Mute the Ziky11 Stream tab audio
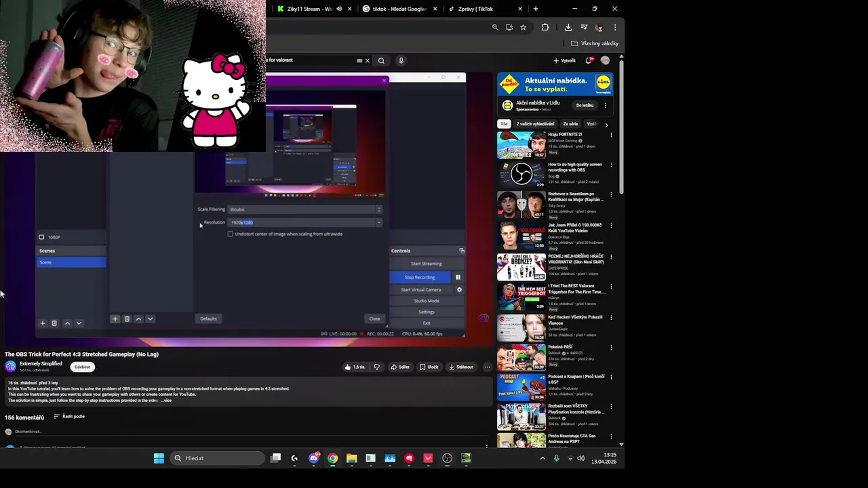 click(340, 9)
